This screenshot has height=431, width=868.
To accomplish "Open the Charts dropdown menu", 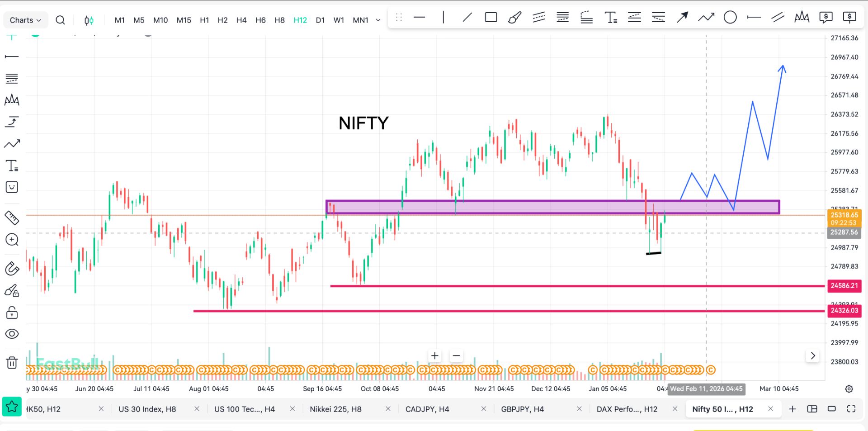I will (25, 20).
